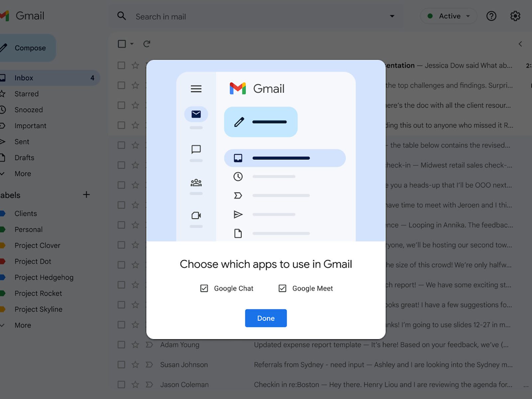
Task: Add a new label with plus icon
Action: point(86,195)
